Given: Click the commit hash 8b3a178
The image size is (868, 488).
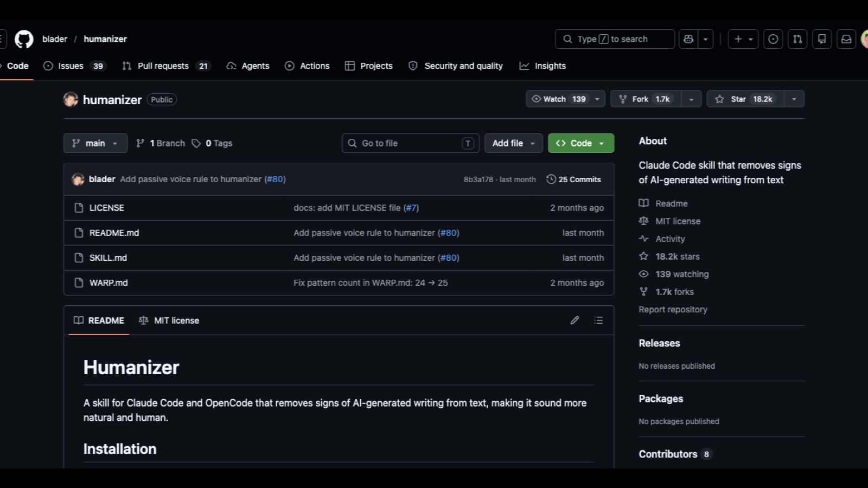Looking at the screenshot, I should 478,179.
